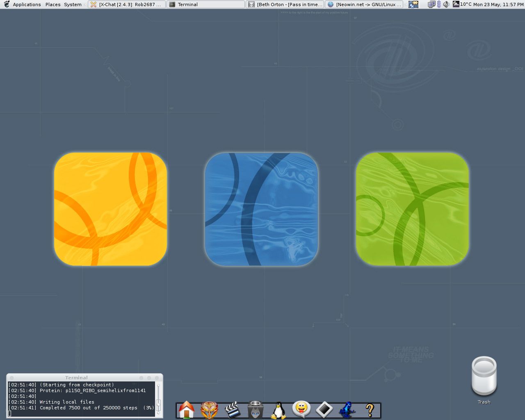
Task: Click the puzzle pieces tray icon
Action: point(413,5)
